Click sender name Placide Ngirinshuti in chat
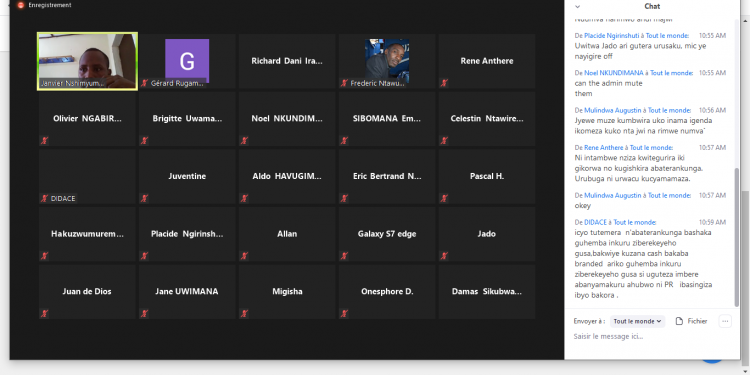The width and height of the screenshot is (750, 375). click(612, 35)
